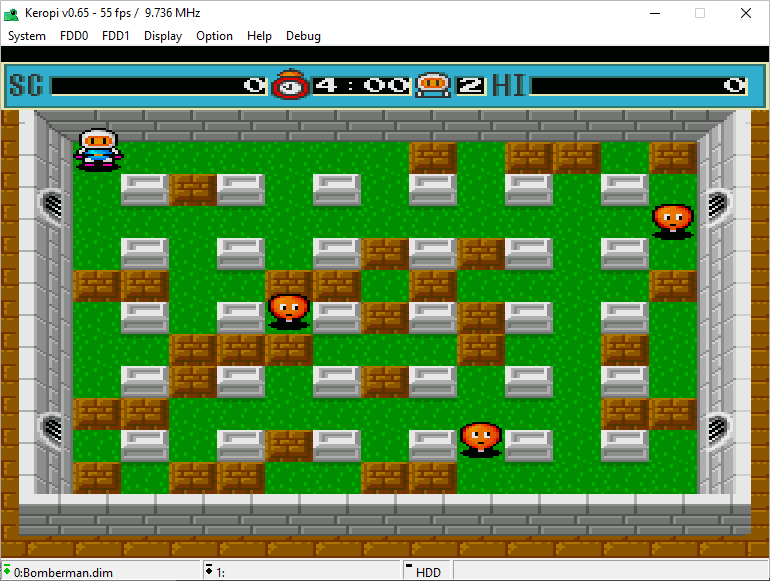The image size is (770, 581).
Task: Click the Keropi frog app icon
Action: 11,14
